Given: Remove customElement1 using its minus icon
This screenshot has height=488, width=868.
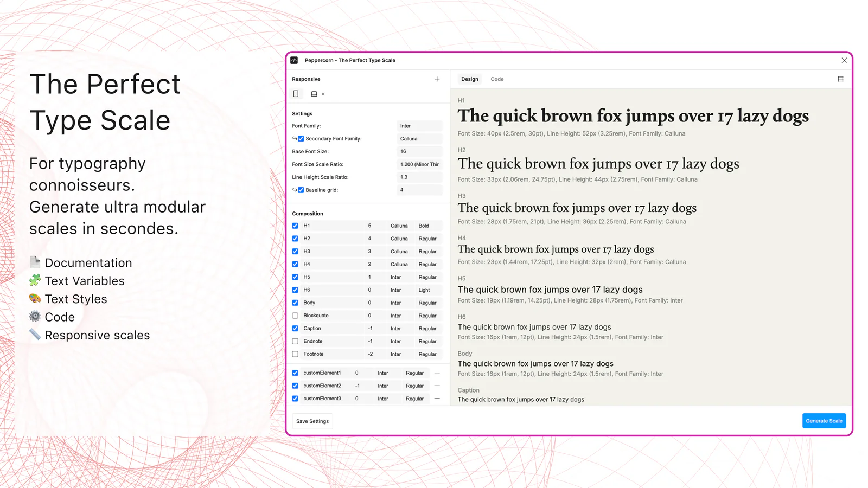Looking at the screenshot, I should [437, 373].
